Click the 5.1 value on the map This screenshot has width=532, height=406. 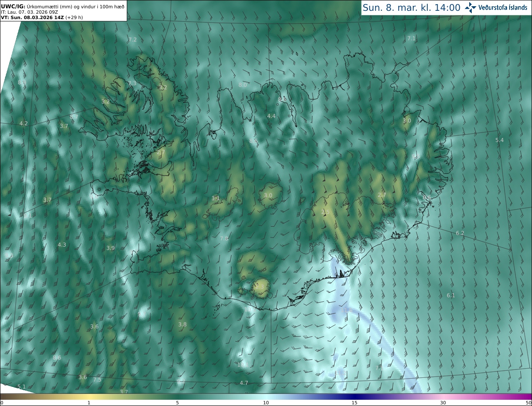tap(22, 386)
